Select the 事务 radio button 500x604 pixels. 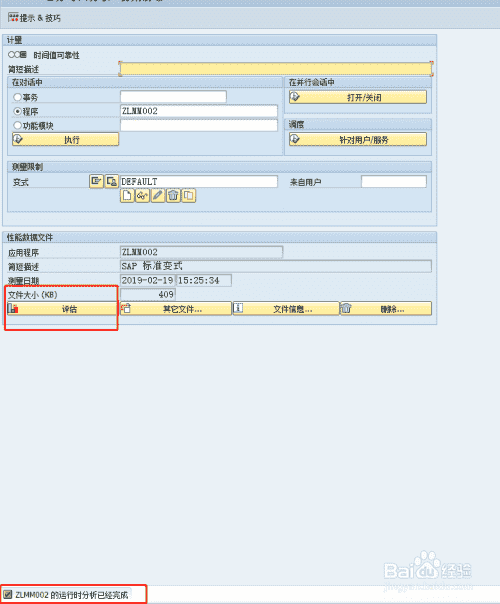pos(17,97)
